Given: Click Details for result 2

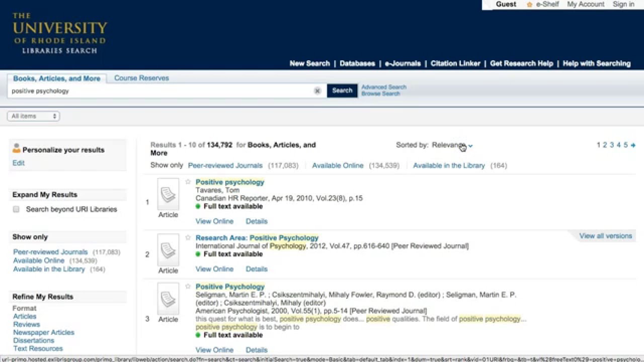Looking at the screenshot, I should pyautogui.click(x=257, y=269).
